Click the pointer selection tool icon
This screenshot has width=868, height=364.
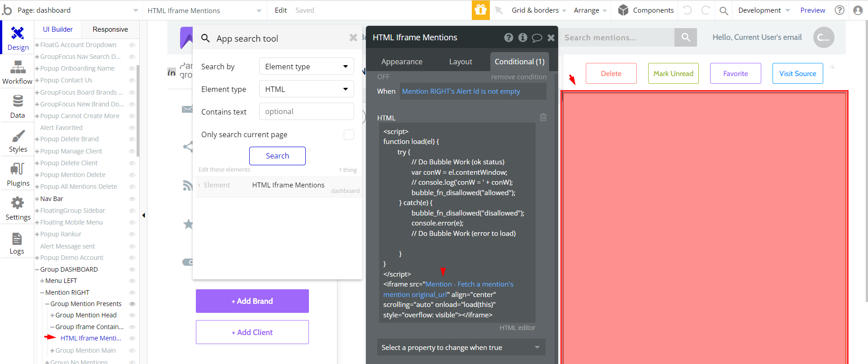[499, 10]
